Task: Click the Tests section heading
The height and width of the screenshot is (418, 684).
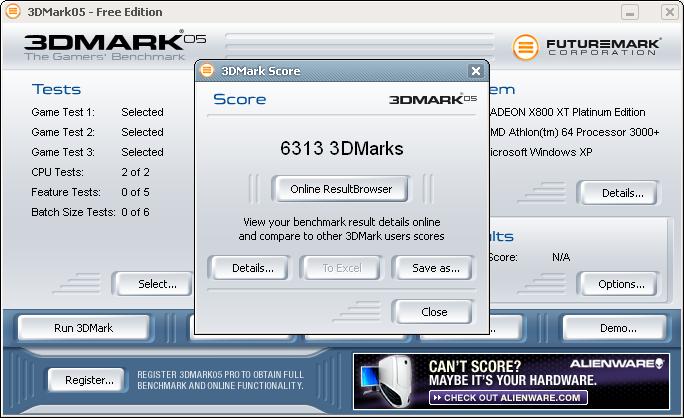Action: [56, 89]
